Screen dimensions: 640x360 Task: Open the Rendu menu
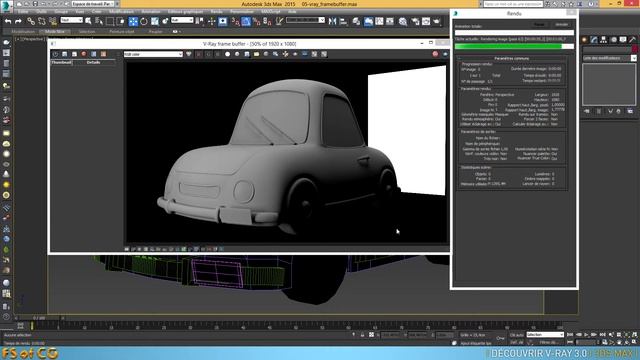point(216,11)
